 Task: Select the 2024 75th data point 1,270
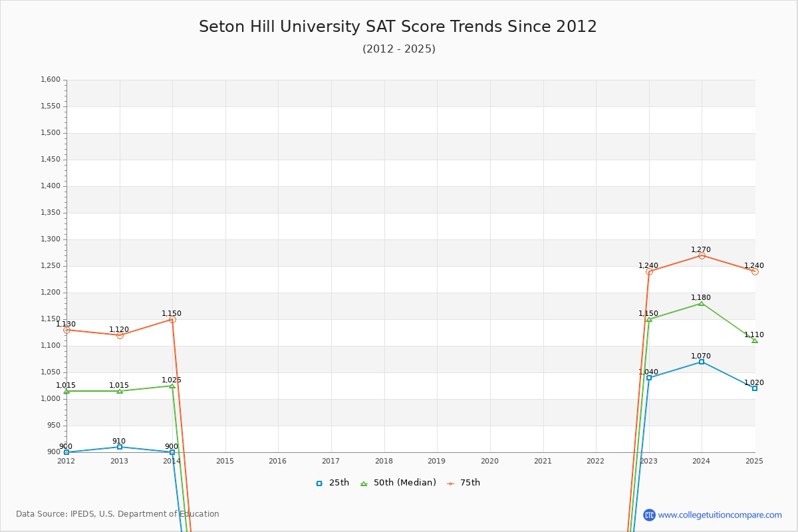coord(702,255)
